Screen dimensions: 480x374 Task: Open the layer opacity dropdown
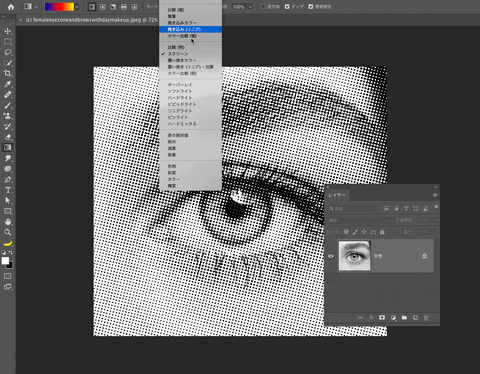435,220
